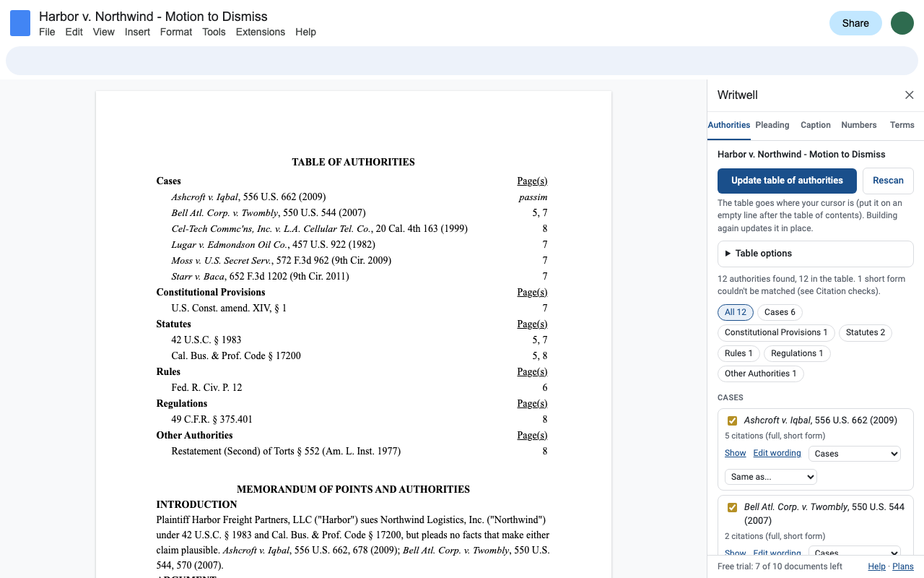924x578 pixels.
Task: Open the View menu
Action: click(x=104, y=32)
